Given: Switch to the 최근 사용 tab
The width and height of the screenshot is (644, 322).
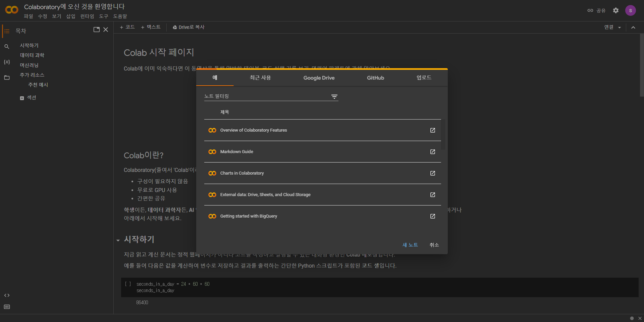Looking at the screenshot, I should (x=260, y=78).
